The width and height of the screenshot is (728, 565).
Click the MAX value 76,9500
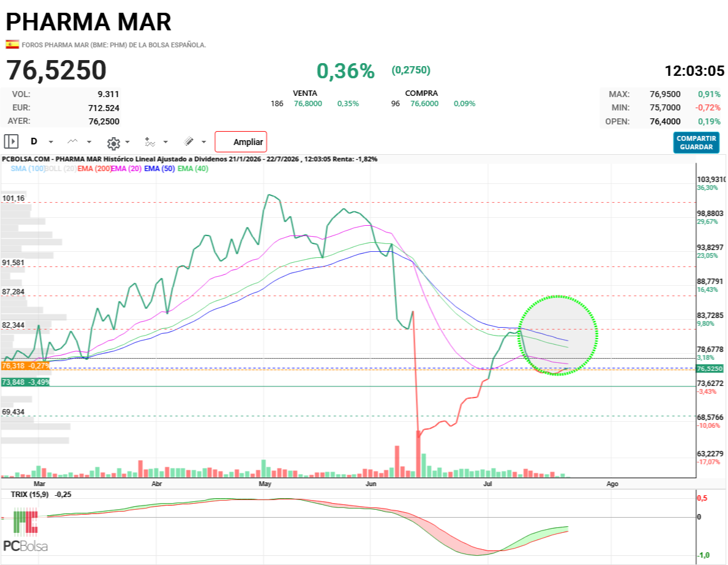(x=665, y=94)
